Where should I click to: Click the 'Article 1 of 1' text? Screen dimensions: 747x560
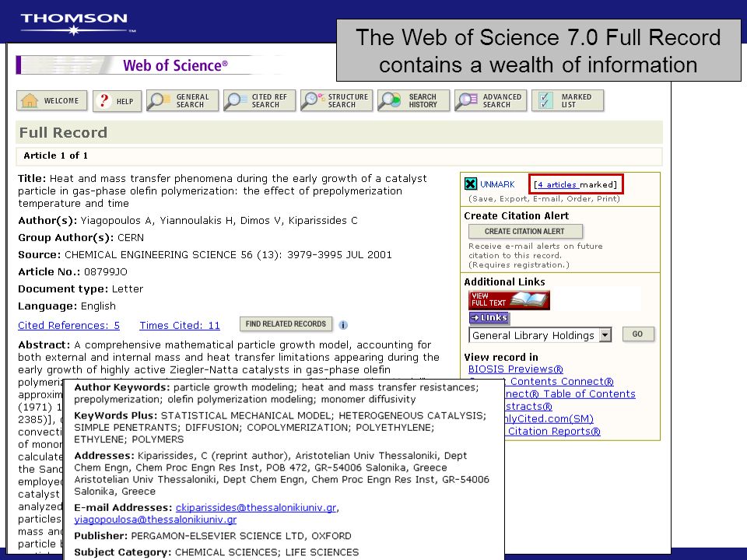pos(56,156)
